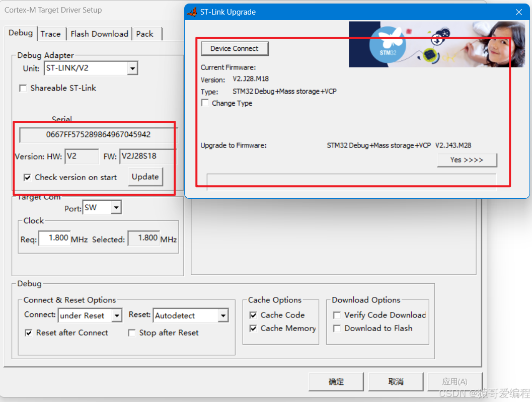Open the Reset Autodetect dropdown
532x402 pixels.
click(x=223, y=315)
